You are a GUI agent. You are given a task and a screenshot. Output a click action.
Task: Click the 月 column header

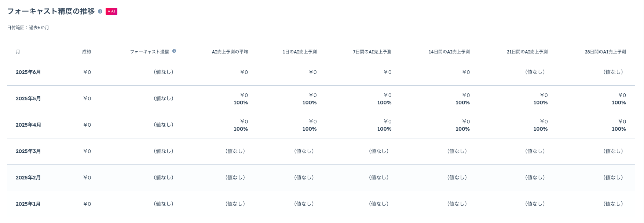(18, 52)
